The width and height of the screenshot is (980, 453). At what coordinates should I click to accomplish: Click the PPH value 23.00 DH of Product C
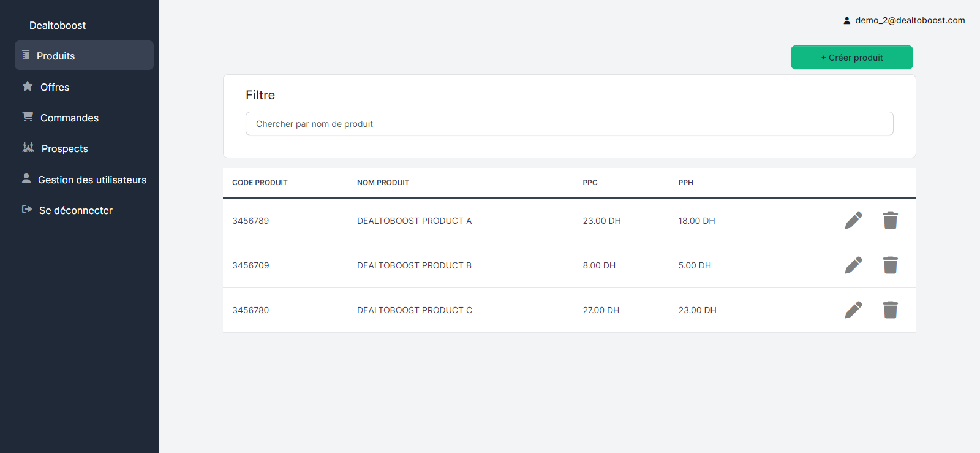pyautogui.click(x=697, y=310)
